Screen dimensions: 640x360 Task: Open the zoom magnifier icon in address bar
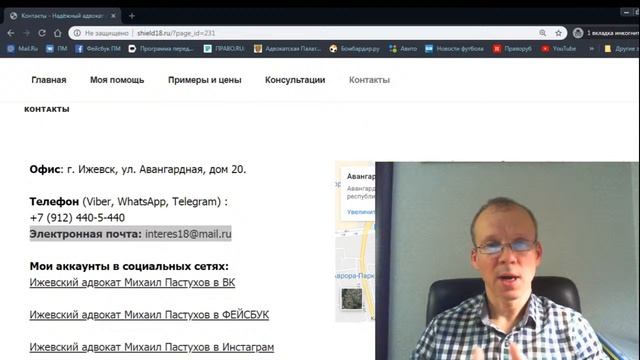tap(542, 33)
